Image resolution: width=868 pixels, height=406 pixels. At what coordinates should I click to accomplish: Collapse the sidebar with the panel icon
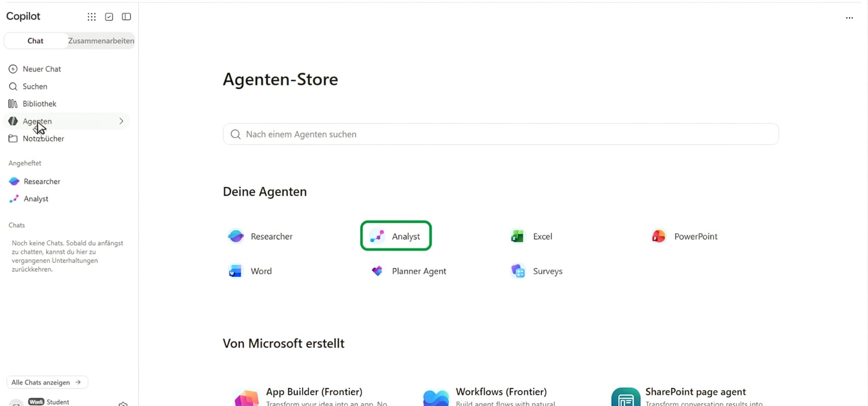coord(126,17)
